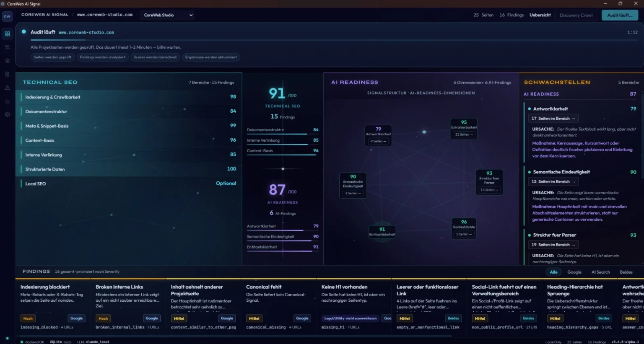Click the CoreWeb AI Signal title bar icon
Screen dimensions: 644x344
(3, 4)
